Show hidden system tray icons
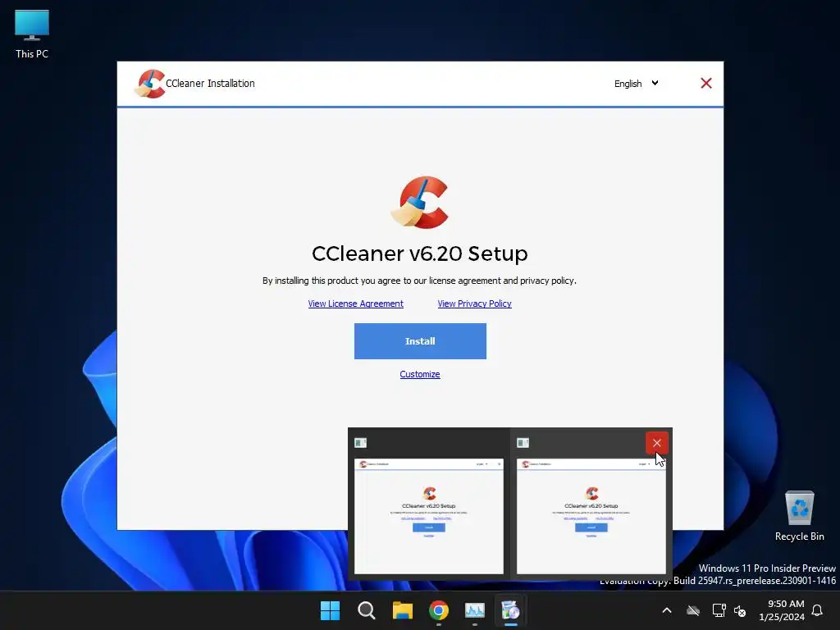Screen dimensions: 840x630 (x=667, y=610)
